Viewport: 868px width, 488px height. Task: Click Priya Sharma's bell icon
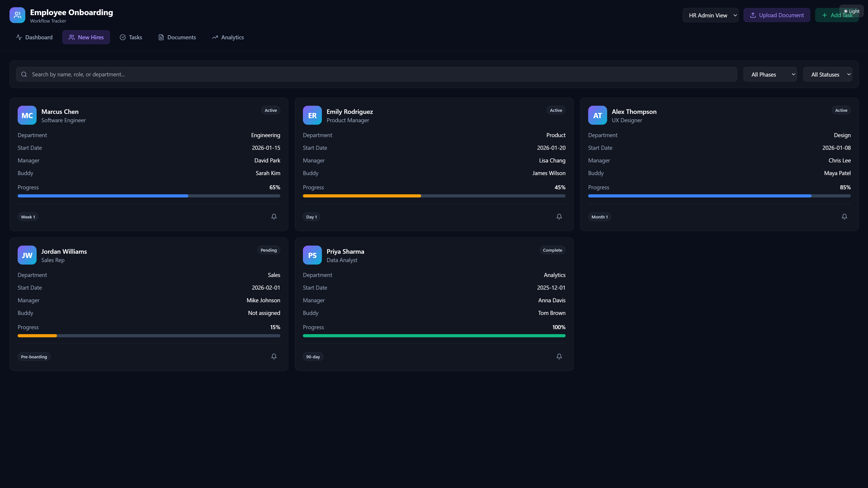(x=559, y=356)
